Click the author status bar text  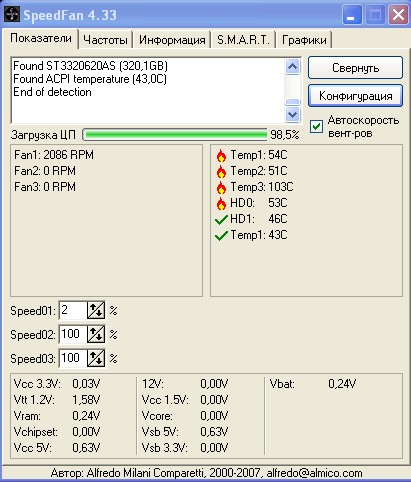coord(206,473)
